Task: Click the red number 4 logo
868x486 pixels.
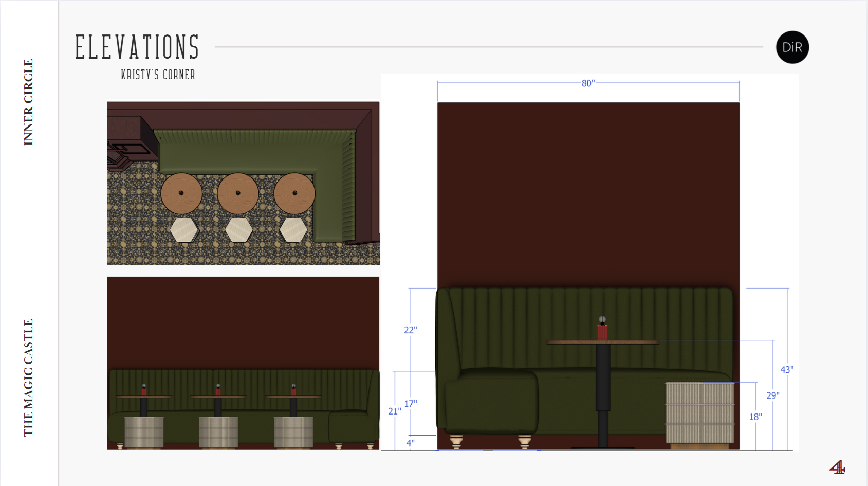Action: tap(837, 467)
